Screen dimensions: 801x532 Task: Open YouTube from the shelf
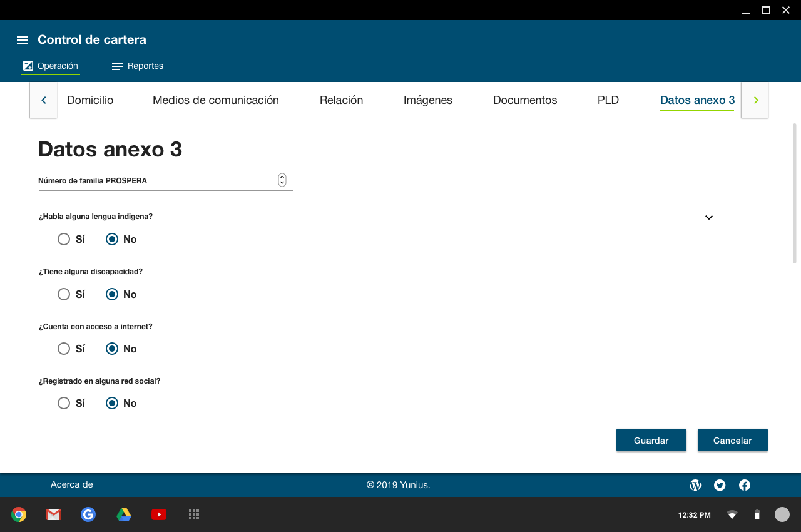[159, 514]
